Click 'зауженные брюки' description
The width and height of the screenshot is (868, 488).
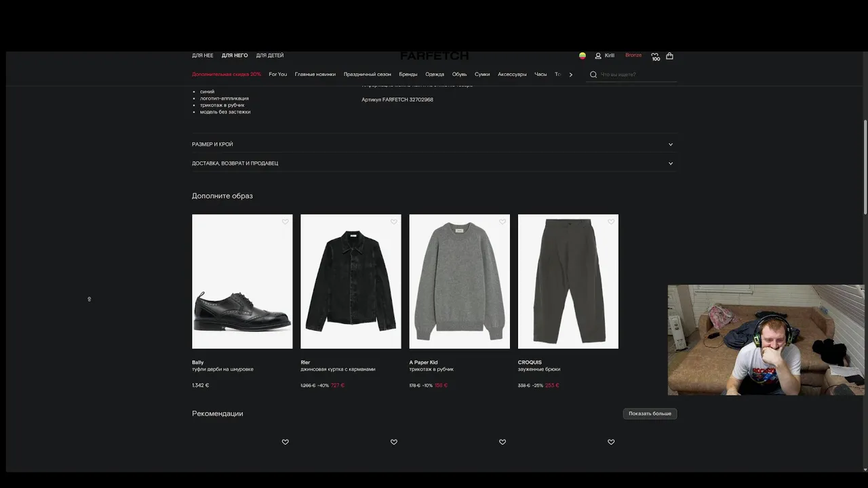(x=539, y=369)
